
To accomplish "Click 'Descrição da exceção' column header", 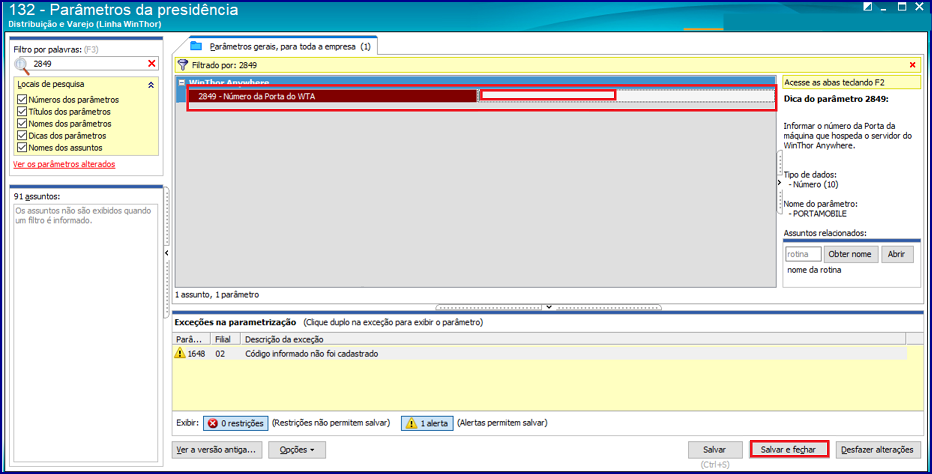I will 573,339.
